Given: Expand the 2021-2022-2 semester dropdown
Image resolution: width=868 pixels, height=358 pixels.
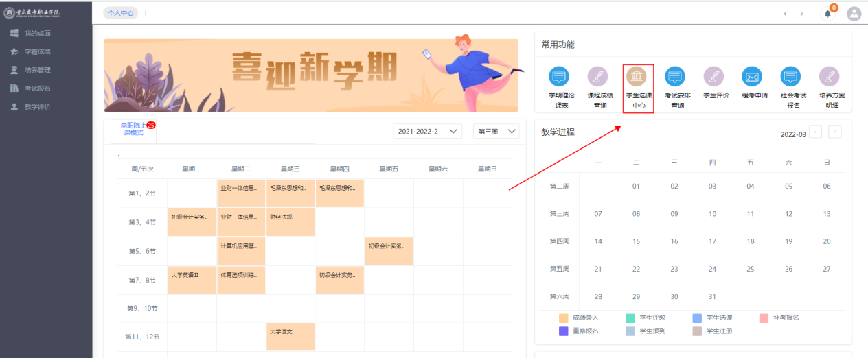Looking at the screenshot, I should click(x=427, y=131).
